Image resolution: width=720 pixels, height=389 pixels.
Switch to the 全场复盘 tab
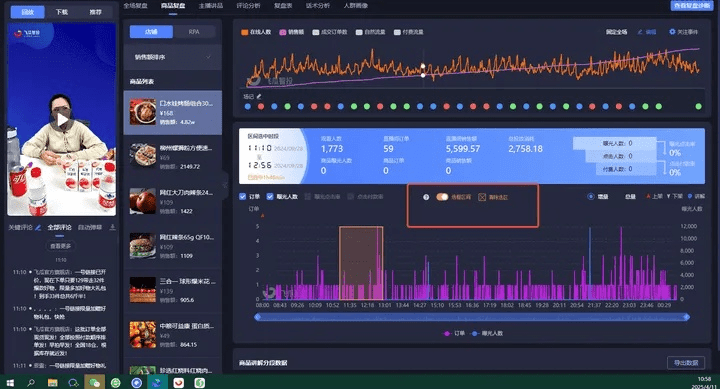(135, 6)
